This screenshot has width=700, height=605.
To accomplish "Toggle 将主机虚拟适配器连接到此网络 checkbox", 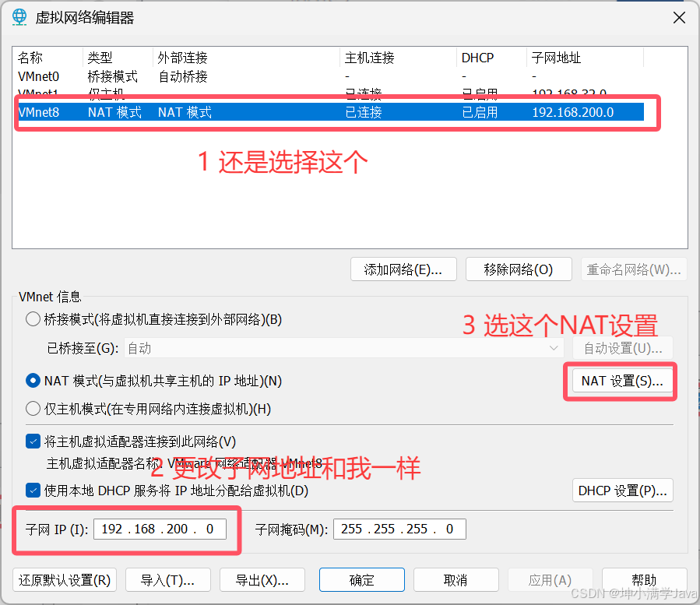I will (33, 441).
